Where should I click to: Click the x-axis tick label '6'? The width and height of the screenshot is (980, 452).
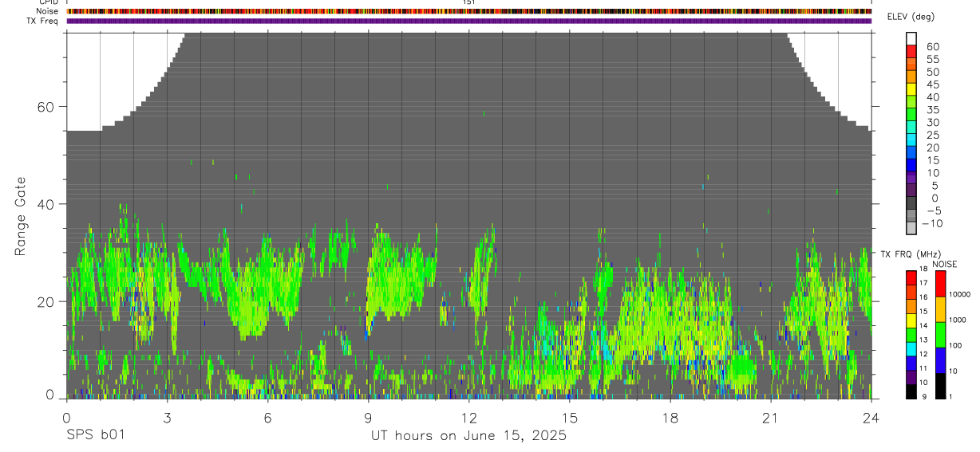(267, 418)
